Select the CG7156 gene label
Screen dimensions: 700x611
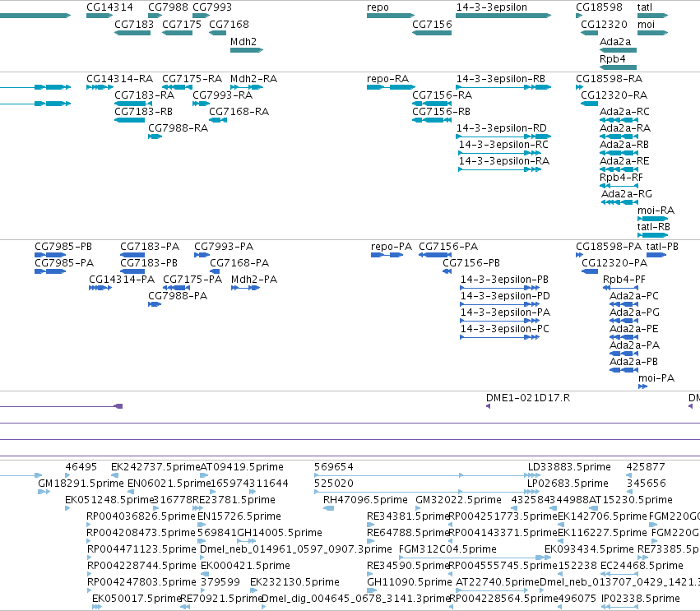(x=432, y=25)
